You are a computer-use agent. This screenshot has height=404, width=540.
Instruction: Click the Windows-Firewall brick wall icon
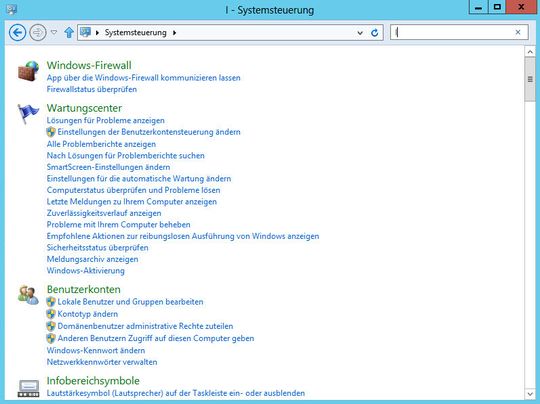pos(28,71)
